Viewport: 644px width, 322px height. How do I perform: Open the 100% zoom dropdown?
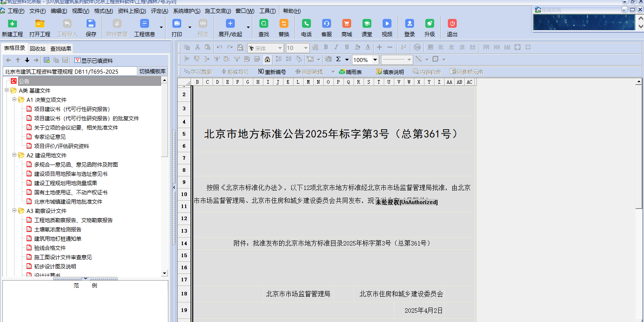point(375,60)
